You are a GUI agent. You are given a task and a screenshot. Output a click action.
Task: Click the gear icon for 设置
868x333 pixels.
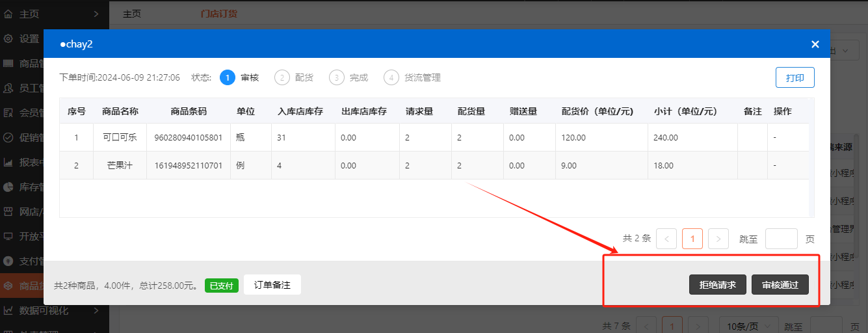(x=8, y=38)
